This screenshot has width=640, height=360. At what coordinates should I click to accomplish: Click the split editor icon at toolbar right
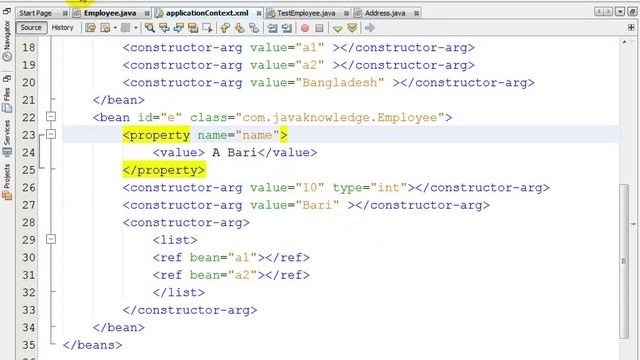point(631,28)
